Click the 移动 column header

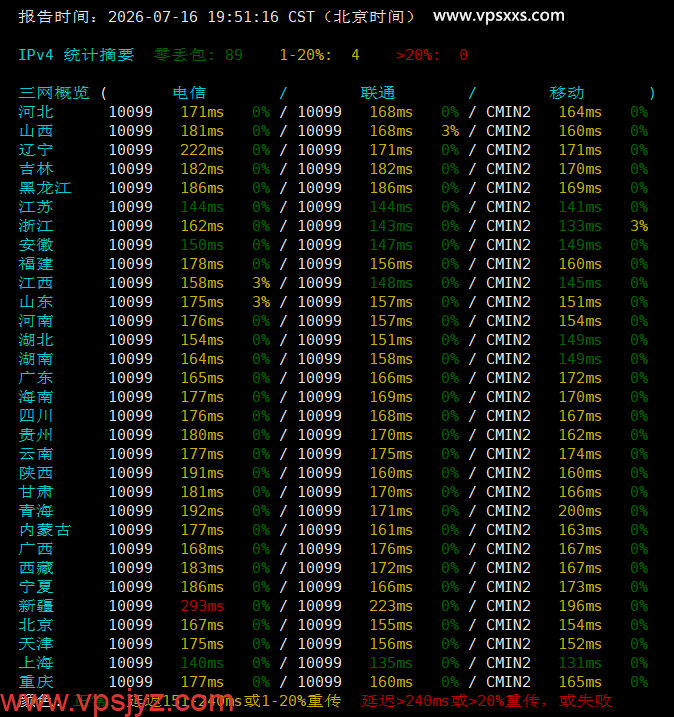click(x=567, y=93)
